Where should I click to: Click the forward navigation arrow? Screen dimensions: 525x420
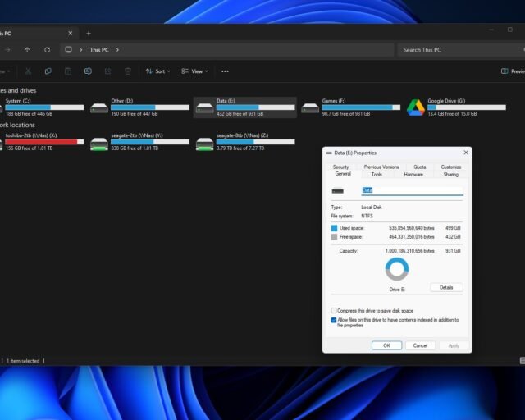tap(7, 50)
